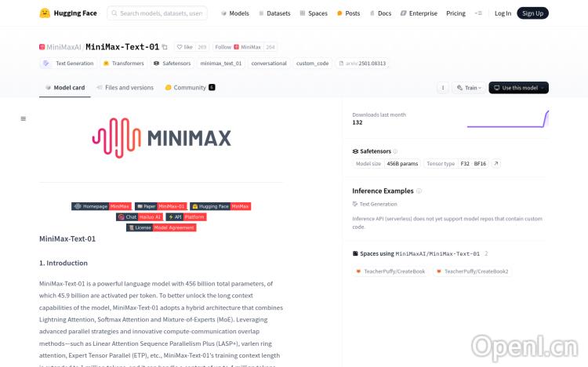The image size is (588, 367).
Task: Click the Hugging Face logo emoji
Action: (x=45, y=13)
